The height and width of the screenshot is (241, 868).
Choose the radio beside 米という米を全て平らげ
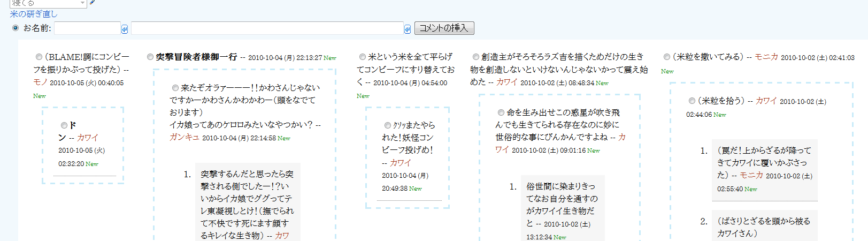[x=363, y=57]
